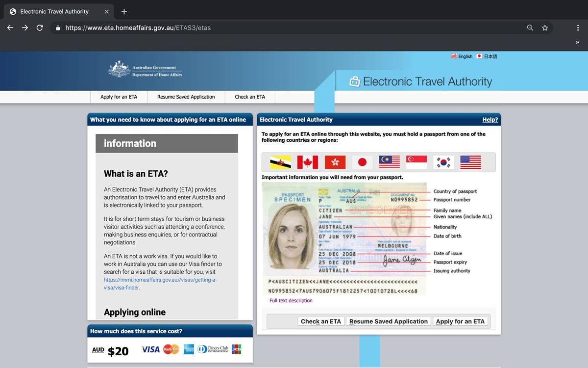This screenshot has height=368, width=588.
Task: Click the Resume Saved Application button
Action: pos(389,321)
